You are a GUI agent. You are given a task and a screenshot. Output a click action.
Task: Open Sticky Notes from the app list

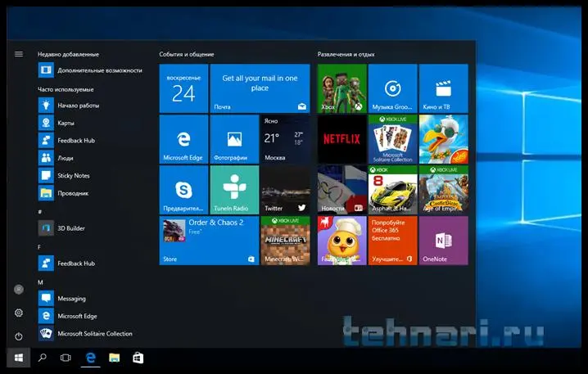65,176
